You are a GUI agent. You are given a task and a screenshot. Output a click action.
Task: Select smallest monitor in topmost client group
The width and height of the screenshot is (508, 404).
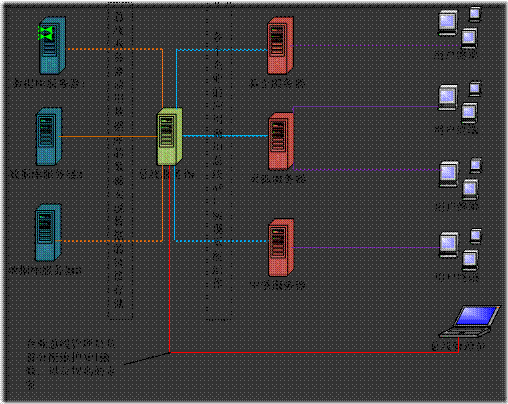pos(475,14)
